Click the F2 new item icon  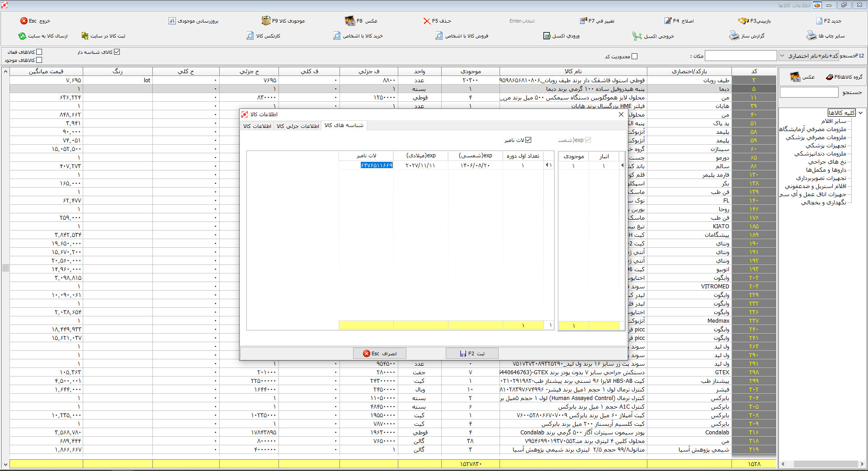point(819,21)
